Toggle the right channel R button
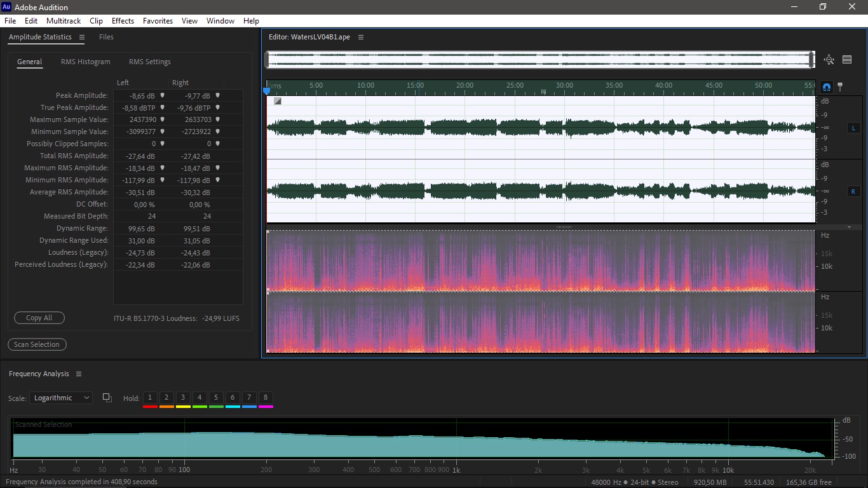 pos(853,191)
